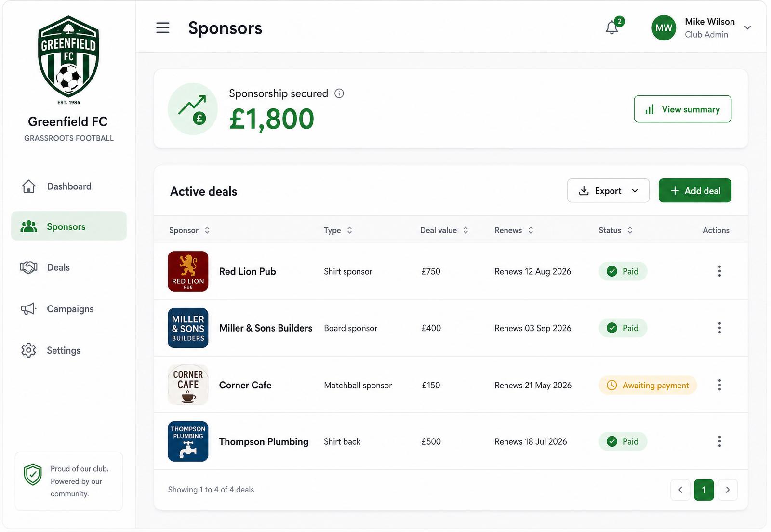771x532 pixels.
Task: Click the Corner Cafe logo
Action: 188,385
